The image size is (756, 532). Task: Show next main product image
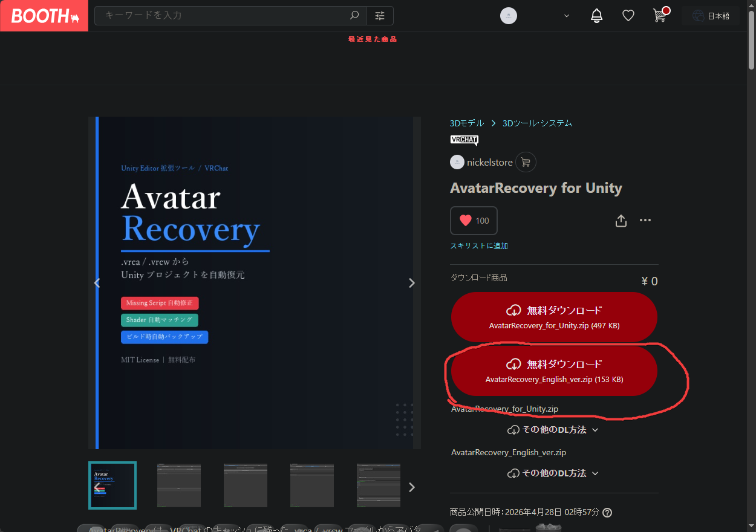click(412, 283)
